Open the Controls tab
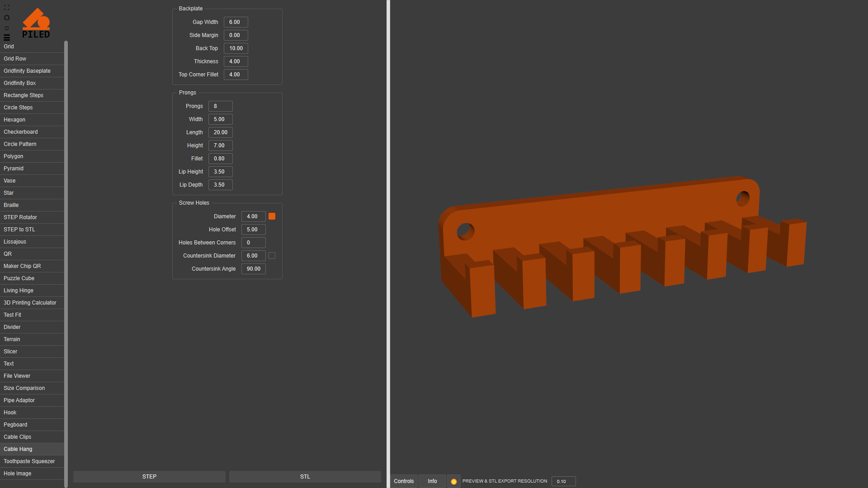Image resolution: width=868 pixels, height=488 pixels. (x=404, y=481)
